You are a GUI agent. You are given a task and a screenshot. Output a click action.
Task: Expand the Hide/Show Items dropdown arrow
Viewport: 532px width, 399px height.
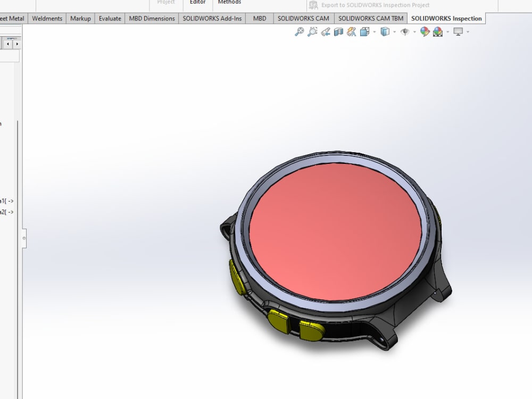pyautogui.click(x=414, y=32)
